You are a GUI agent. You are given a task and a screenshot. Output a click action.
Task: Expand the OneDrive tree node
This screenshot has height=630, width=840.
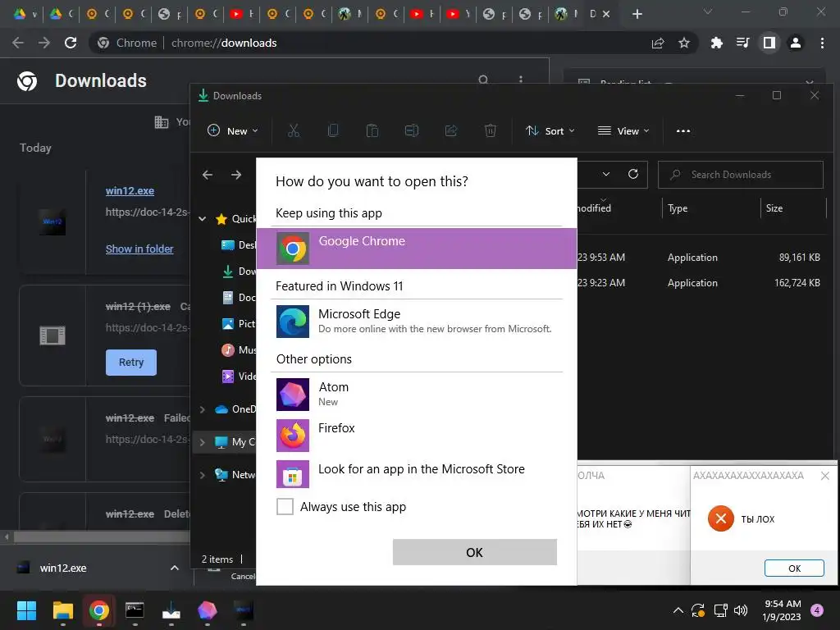[x=203, y=409]
